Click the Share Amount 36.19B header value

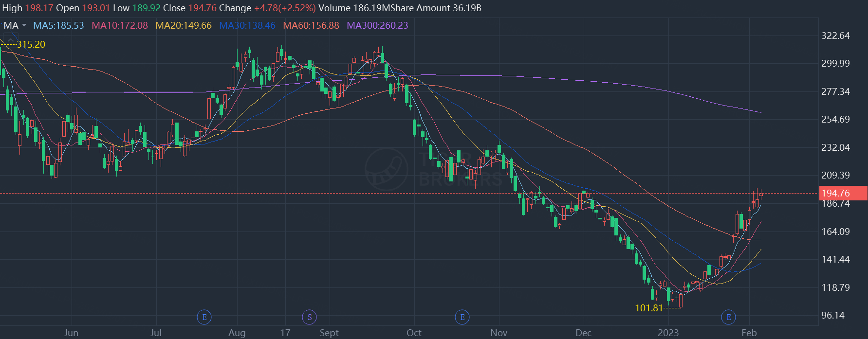436,8
